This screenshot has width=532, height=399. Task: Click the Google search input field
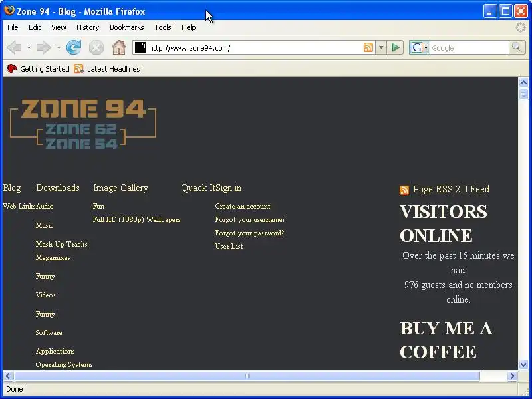[x=469, y=47]
